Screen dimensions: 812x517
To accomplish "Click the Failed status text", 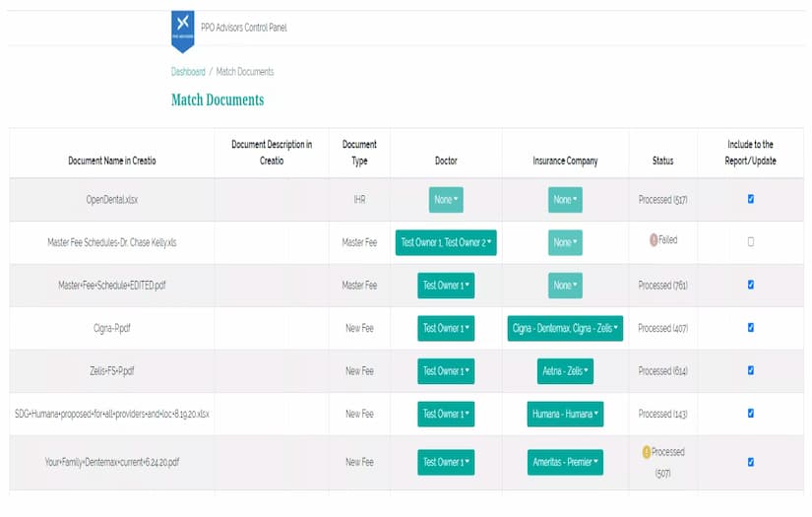I will 667,240.
